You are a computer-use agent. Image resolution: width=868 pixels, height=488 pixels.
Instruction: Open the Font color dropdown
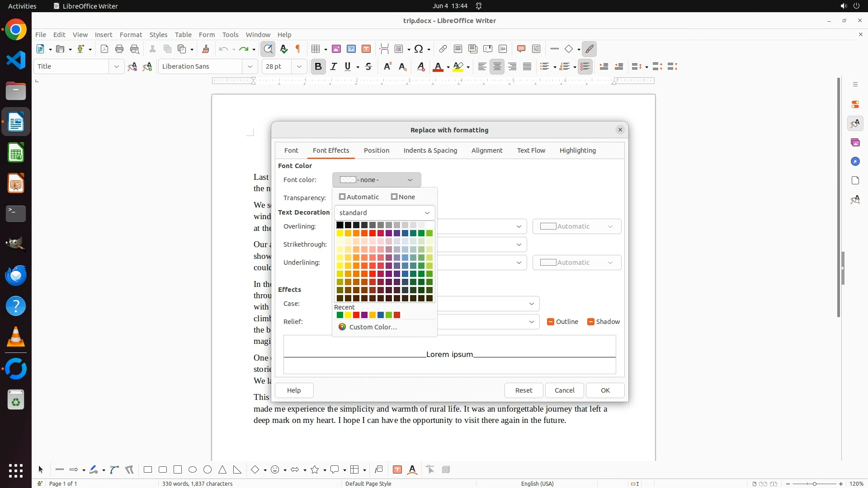pyautogui.click(x=376, y=180)
